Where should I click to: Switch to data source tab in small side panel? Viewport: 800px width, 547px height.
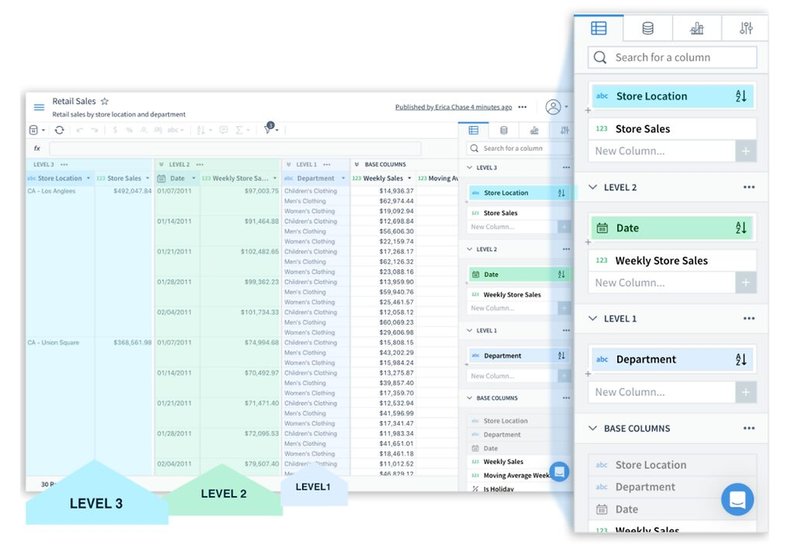(504, 130)
